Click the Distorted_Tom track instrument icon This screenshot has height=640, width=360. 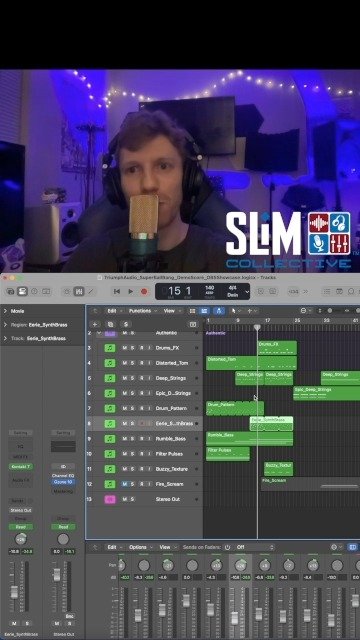pos(110,363)
